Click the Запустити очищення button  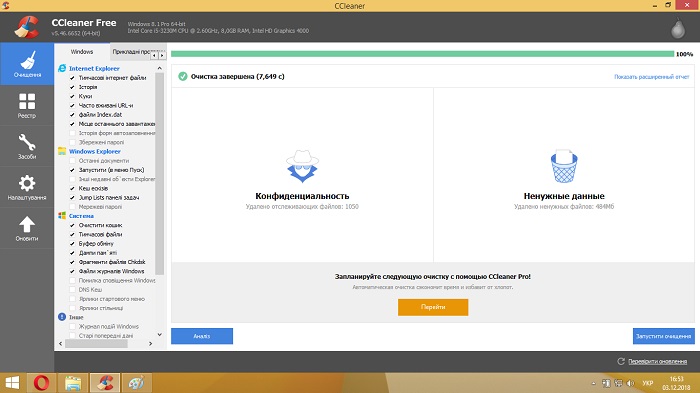[x=663, y=336]
